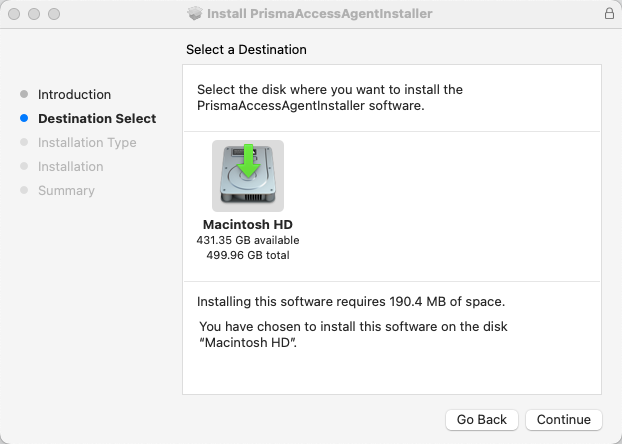
Task: Jump to the Installation Type step
Action: click(x=87, y=142)
